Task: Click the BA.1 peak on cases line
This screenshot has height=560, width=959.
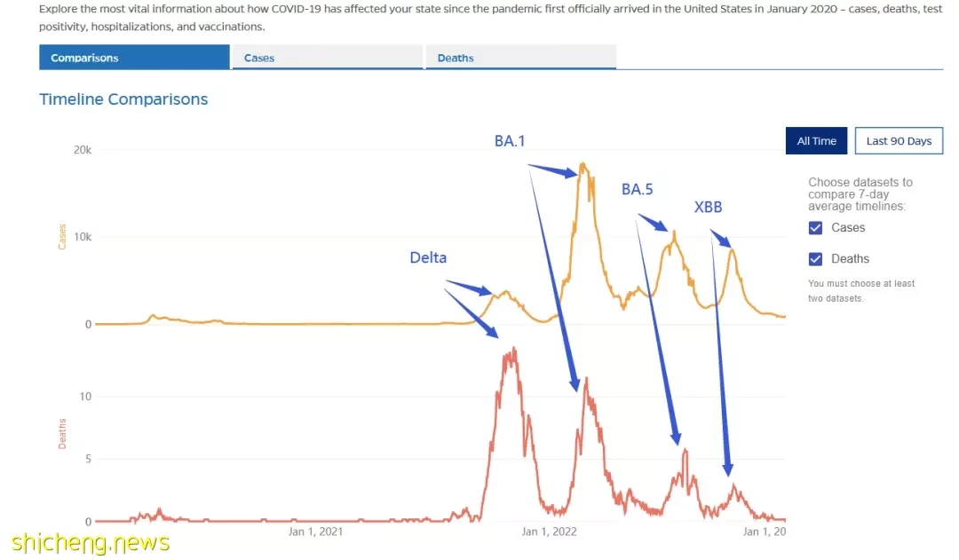Action: click(x=583, y=165)
